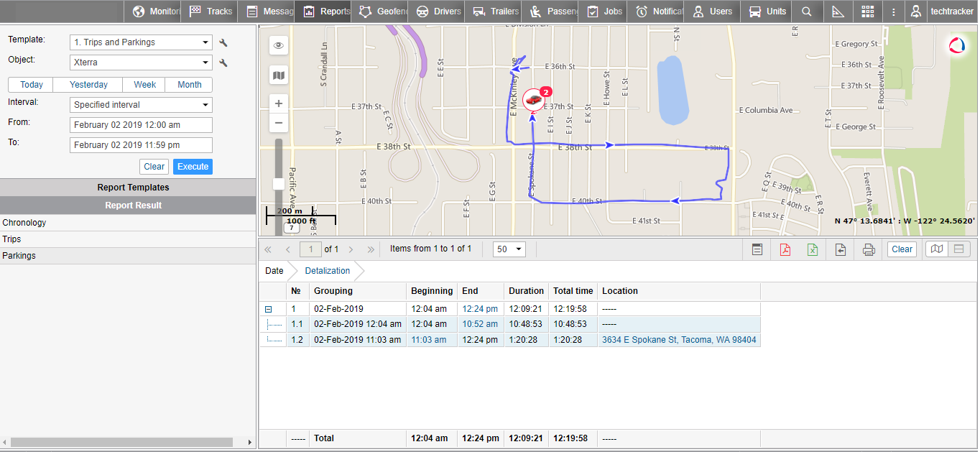Viewport: 980px width, 452px height.
Task: Toggle map visibility eye icon
Action: (279, 45)
